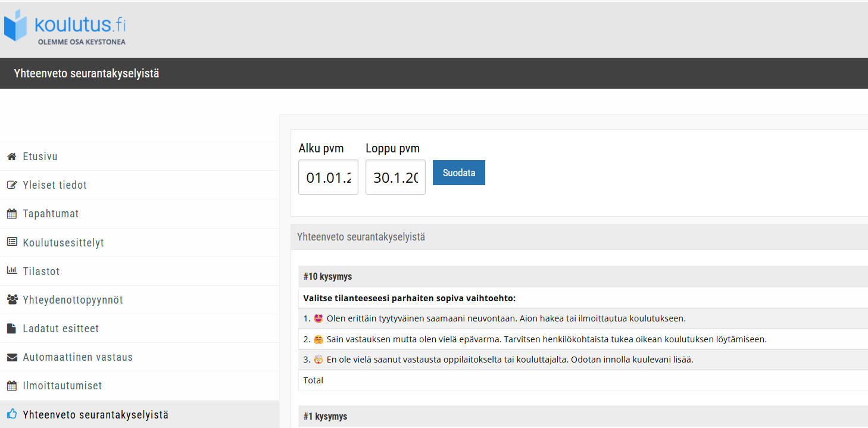Go to Yhteydenottopyynnöt in the sidebar
Viewport: 868px width, 428px height.
73,299
